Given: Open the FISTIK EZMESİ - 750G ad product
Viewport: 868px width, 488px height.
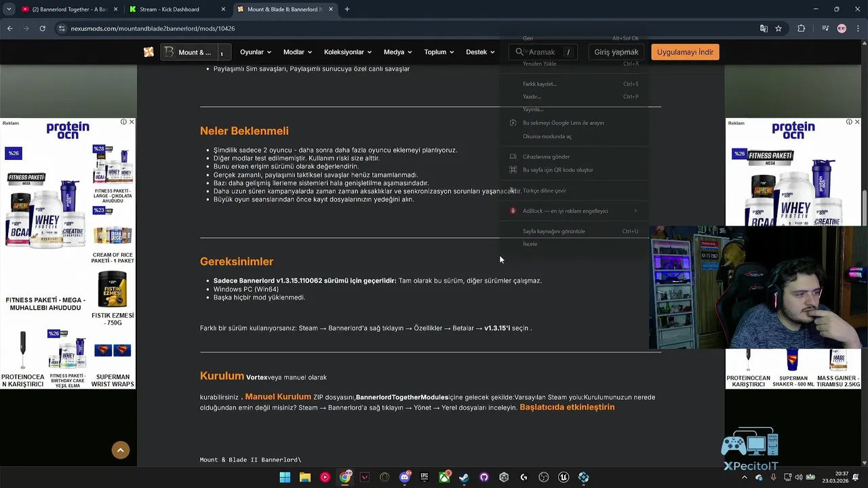Looking at the screenshot, I should [113, 298].
